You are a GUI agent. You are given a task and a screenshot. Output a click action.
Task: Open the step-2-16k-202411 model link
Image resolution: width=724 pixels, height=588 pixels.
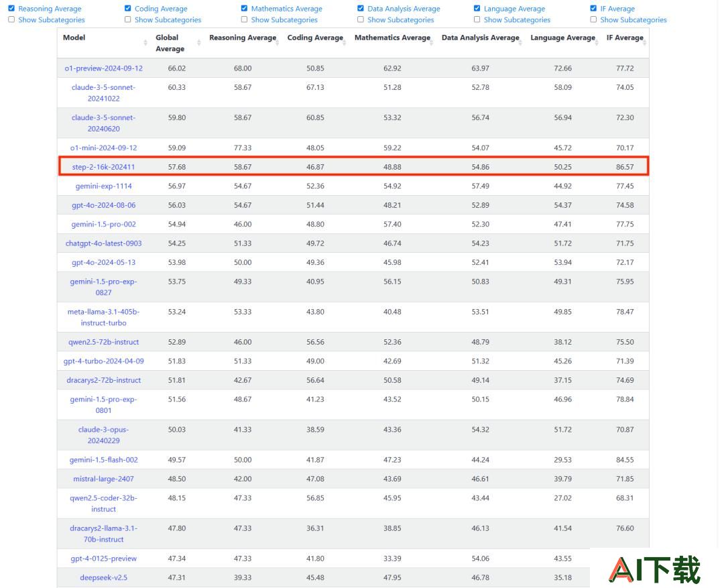[x=103, y=167]
